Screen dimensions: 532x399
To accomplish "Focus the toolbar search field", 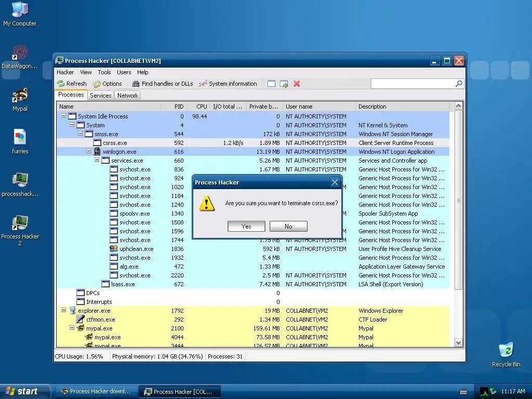I will [413, 84].
